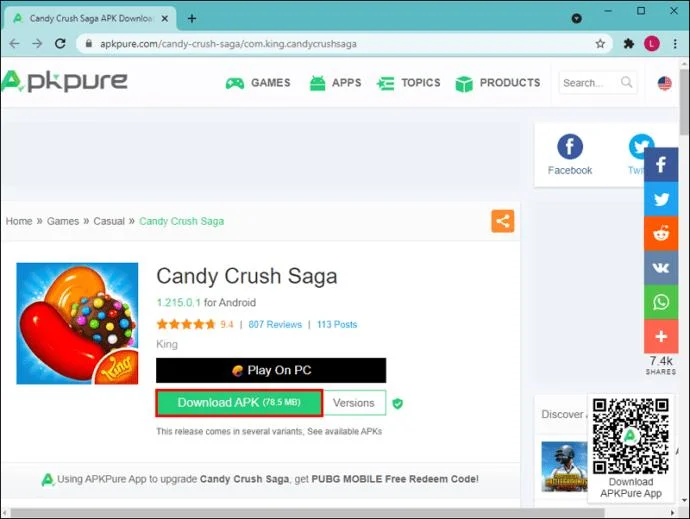Click the orange share icon

[x=503, y=221]
